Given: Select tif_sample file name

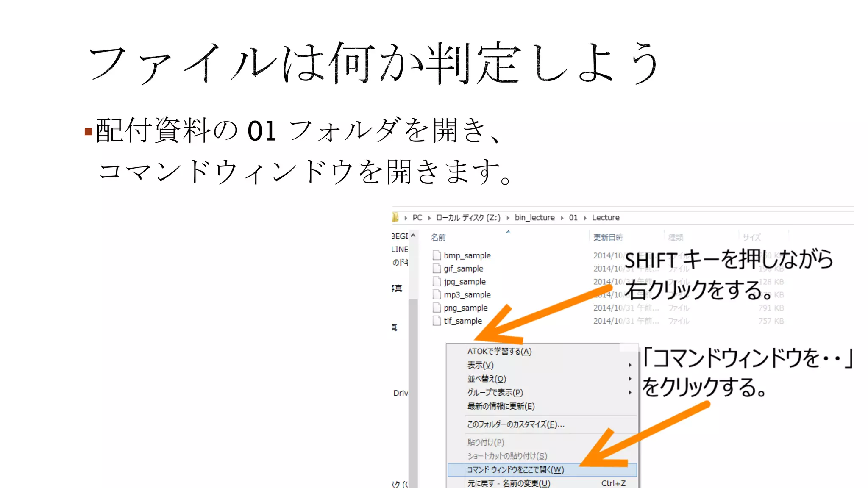Looking at the screenshot, I should pos(463,321).
